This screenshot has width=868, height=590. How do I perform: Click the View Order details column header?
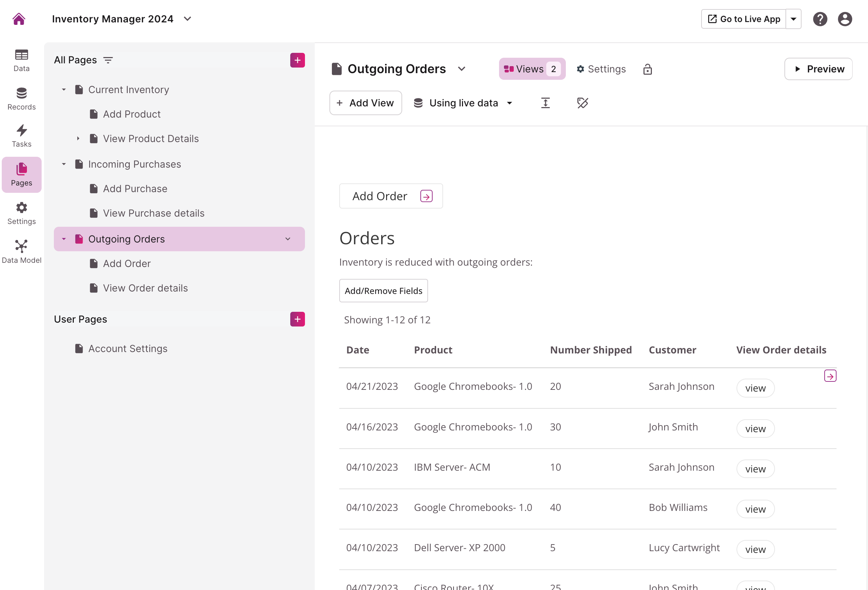click(x=781, y=350)
